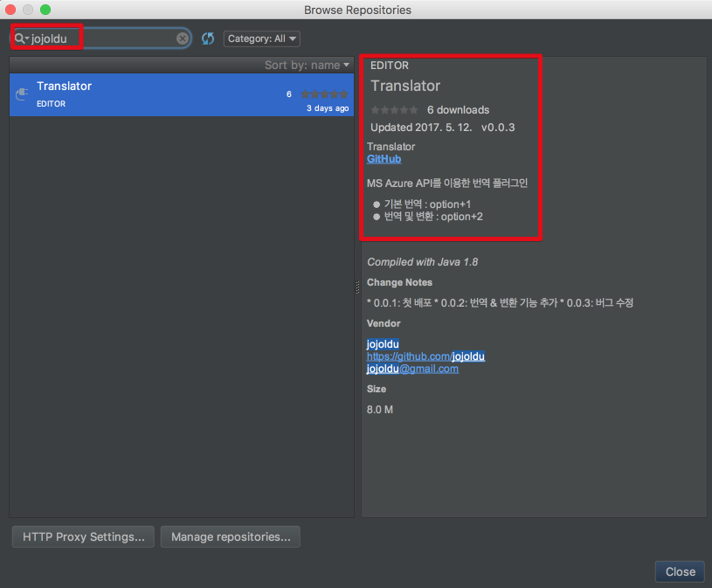The width and height of the screenshot is (712, 588).
Task: Click 'Compiled with Java 1.8' text
Action: click(422, 262)
